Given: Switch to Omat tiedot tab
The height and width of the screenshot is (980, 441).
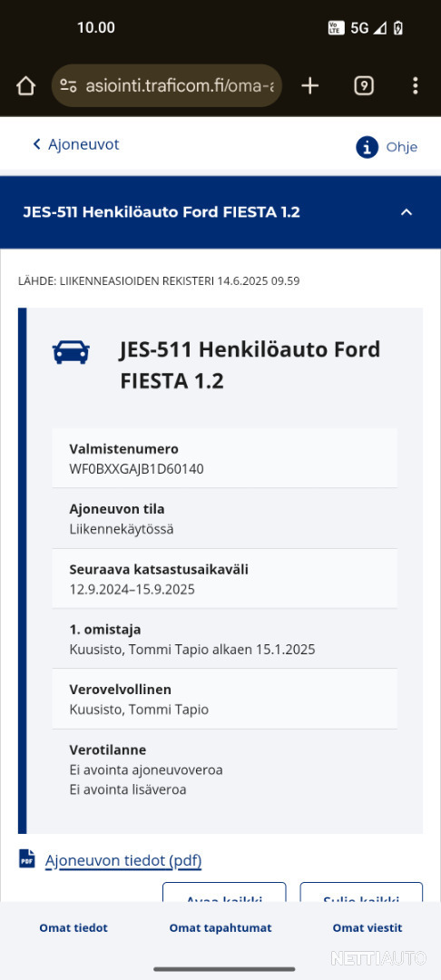Looking at the screenshot, I should tap(73, 928).
